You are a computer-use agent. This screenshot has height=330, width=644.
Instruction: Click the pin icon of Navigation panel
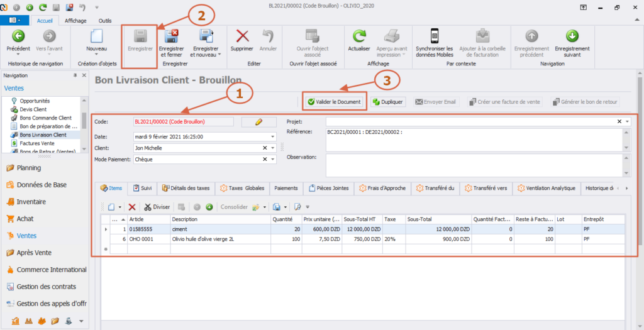(x=75, y=75)
